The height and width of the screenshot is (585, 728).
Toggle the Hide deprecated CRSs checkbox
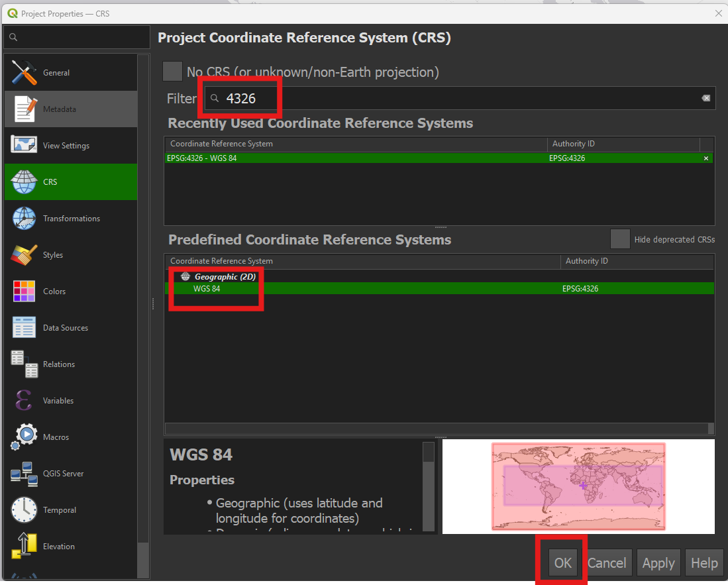pos(620,240)
